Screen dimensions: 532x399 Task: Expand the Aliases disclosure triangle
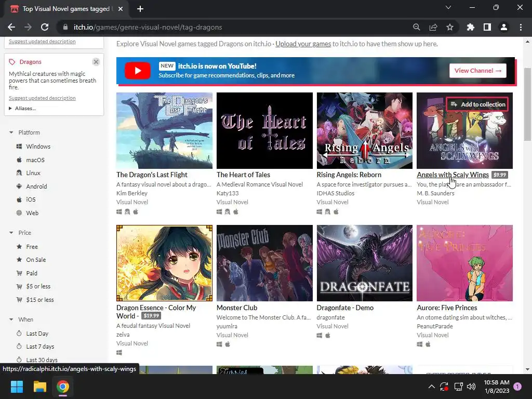[x=10, y=109]
